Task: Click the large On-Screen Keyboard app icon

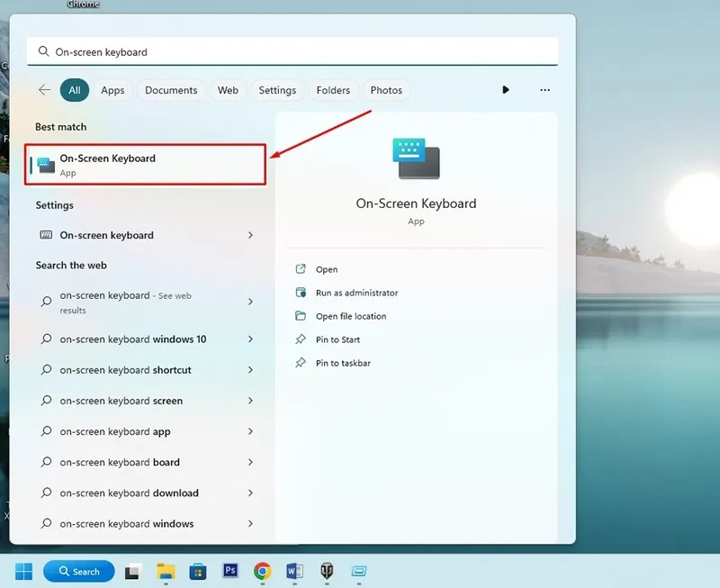Action: click(x=416, y=158)
